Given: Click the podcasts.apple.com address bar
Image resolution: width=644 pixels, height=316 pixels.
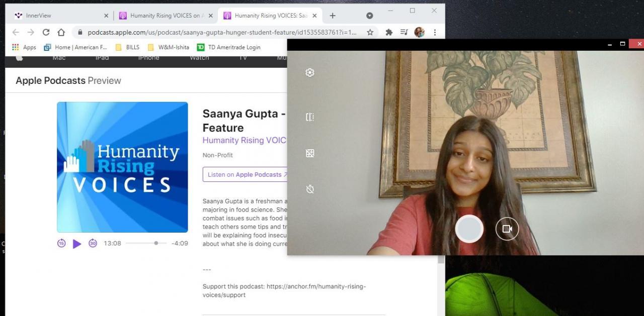Looking at the screenshot, I should [x=222, y=32].
